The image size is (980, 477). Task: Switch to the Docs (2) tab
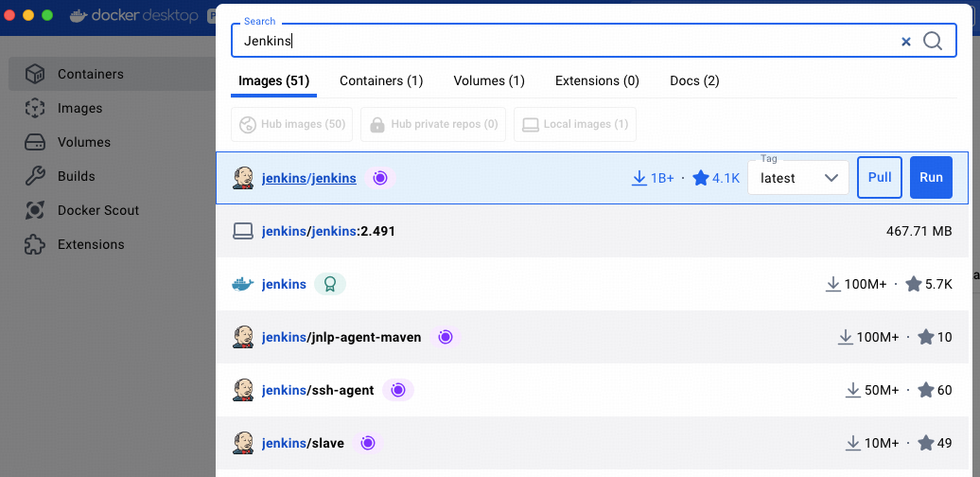pos(694,81)
